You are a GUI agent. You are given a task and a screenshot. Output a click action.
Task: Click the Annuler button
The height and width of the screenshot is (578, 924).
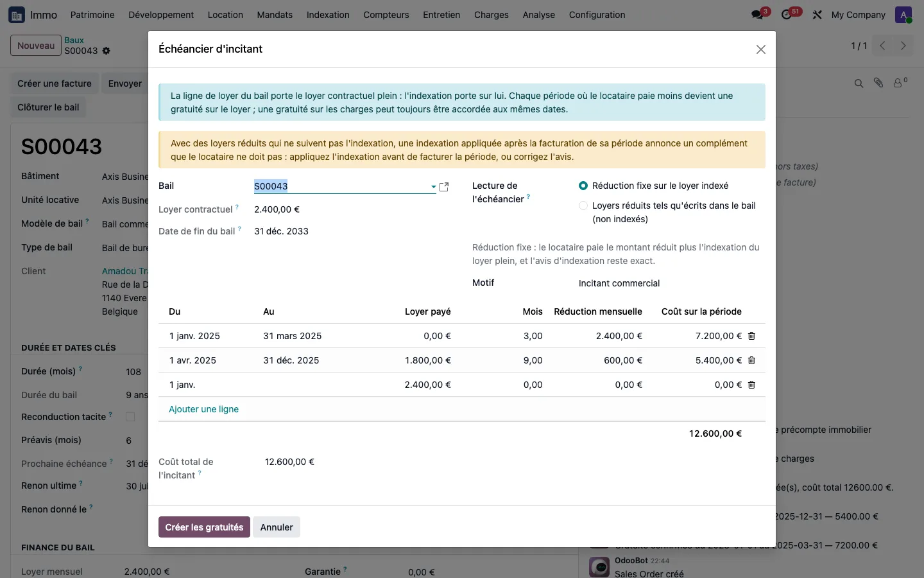[277, 527]
